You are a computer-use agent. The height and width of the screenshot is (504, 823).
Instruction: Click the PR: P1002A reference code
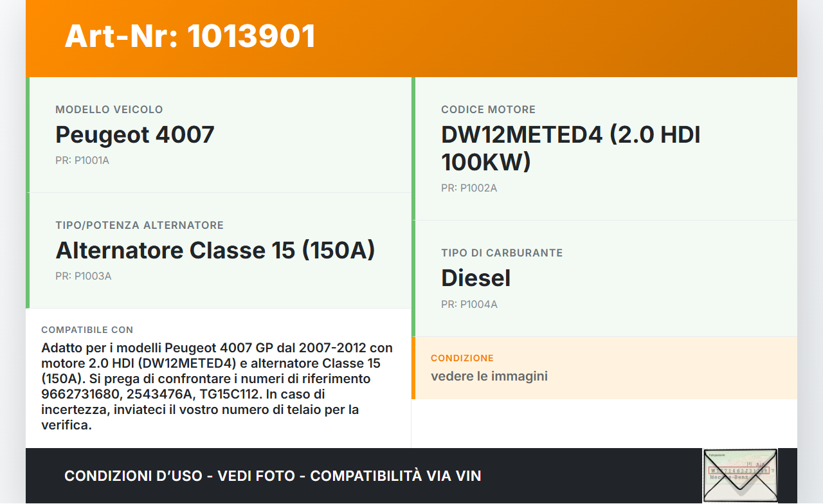469,188
